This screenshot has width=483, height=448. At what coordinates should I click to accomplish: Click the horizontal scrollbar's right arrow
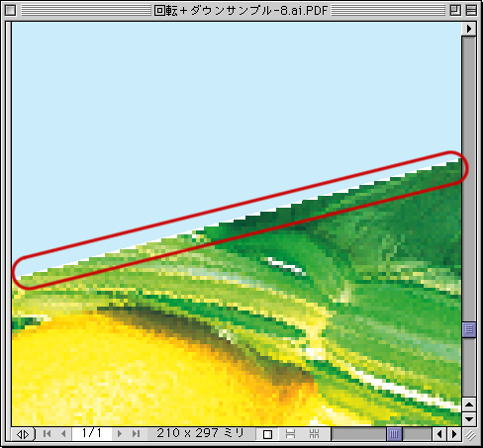coord(454,434)
